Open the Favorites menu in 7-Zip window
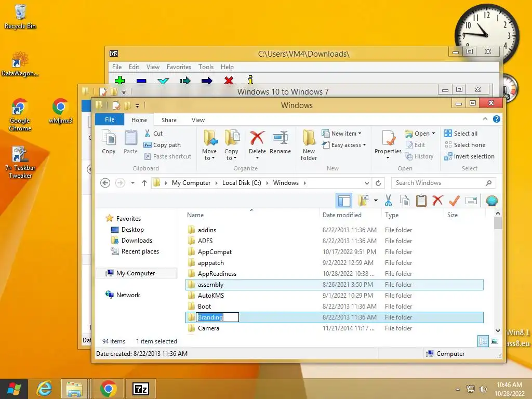This screenshot has width=532, height=399. tap(179, 67)
